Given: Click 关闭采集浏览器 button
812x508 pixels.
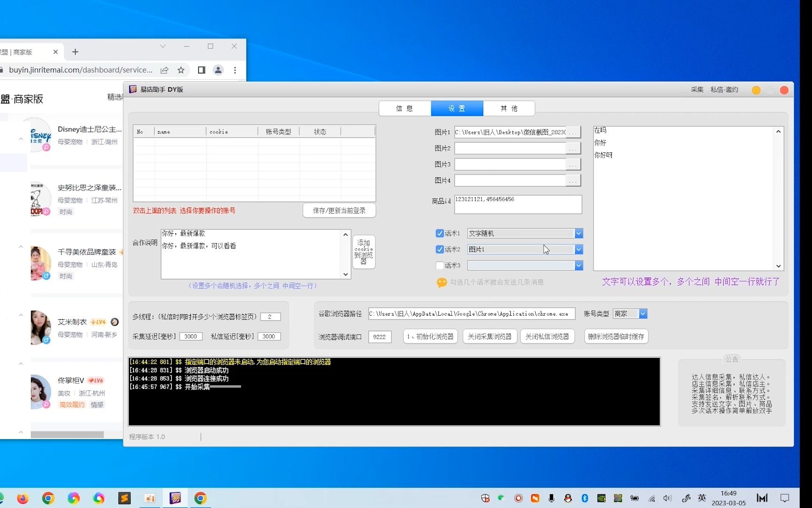Looking at the screenshot, I should 490,336.
